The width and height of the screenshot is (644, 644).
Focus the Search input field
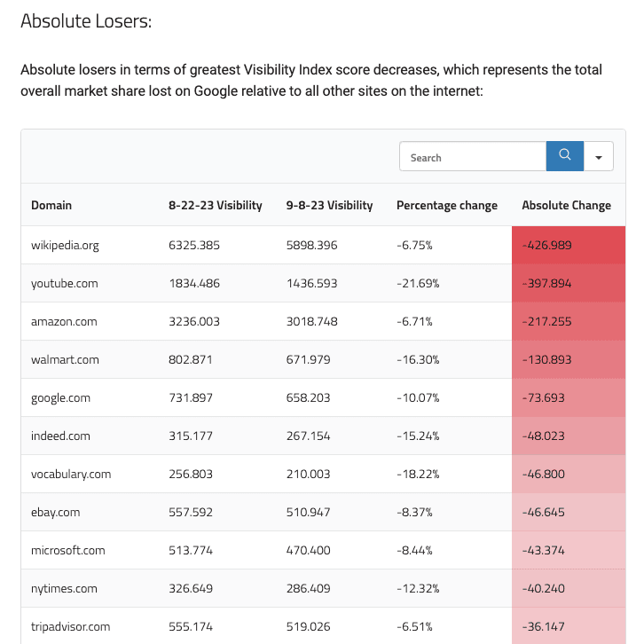[473, 156]
